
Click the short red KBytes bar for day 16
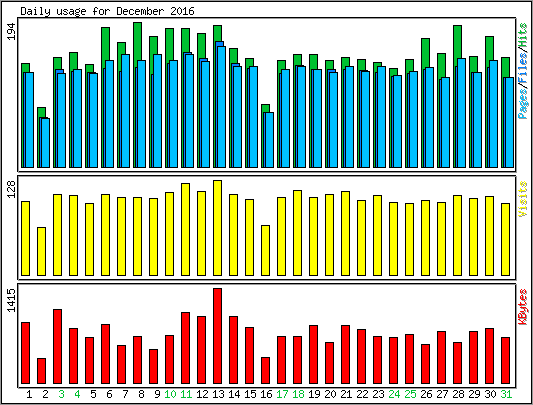265,370
